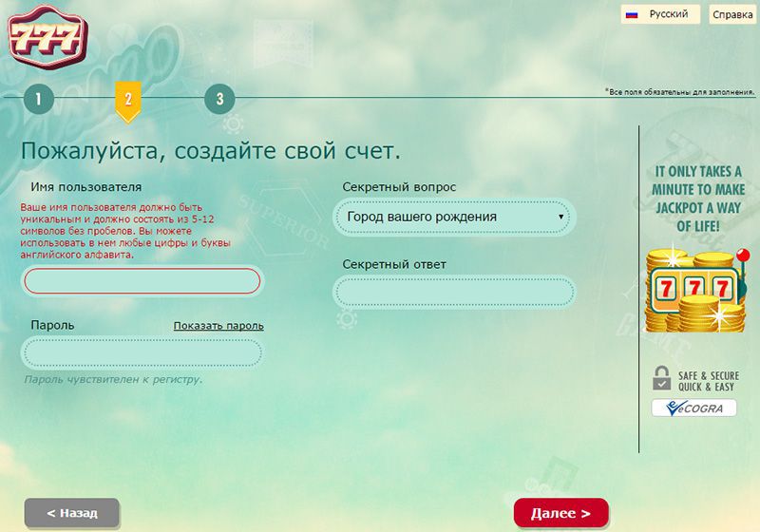Click the IT ONLY TAKES A MINUTE banner text
760x532 pixels.
tap(697, 199)
